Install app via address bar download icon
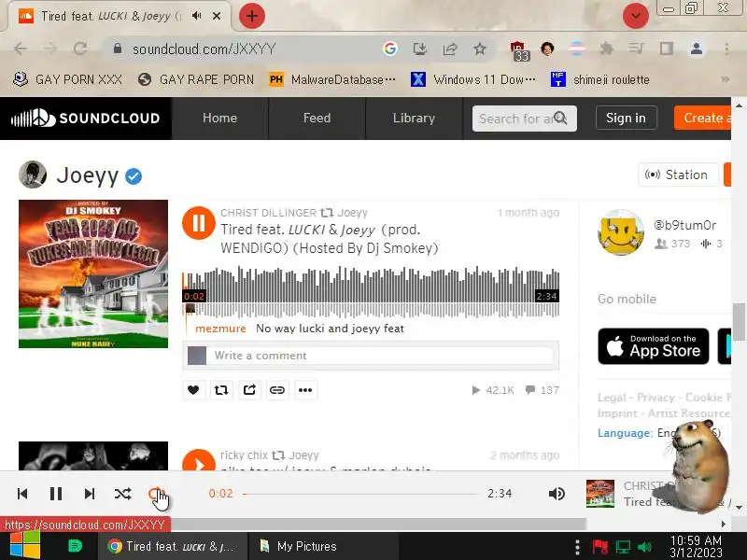Screen dimensions: 747x560 pos(419,49)
